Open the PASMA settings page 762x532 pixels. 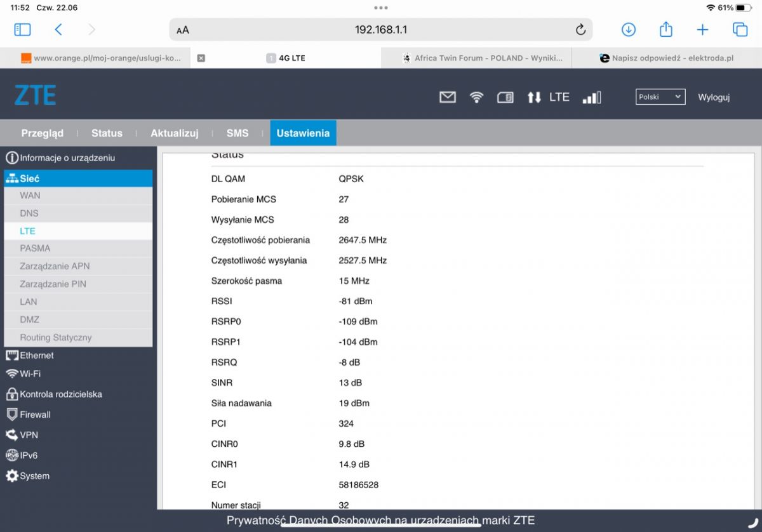pyautogui.click(x=78, y=248)
